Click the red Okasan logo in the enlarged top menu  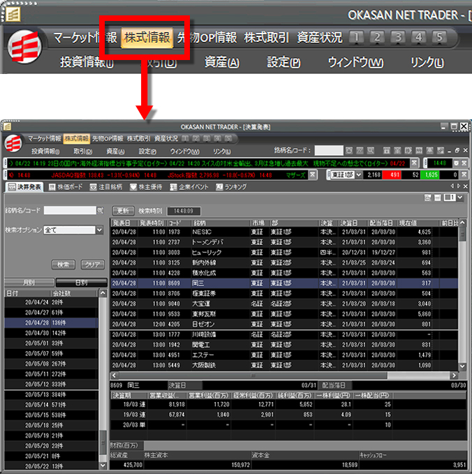click(25, 47)
